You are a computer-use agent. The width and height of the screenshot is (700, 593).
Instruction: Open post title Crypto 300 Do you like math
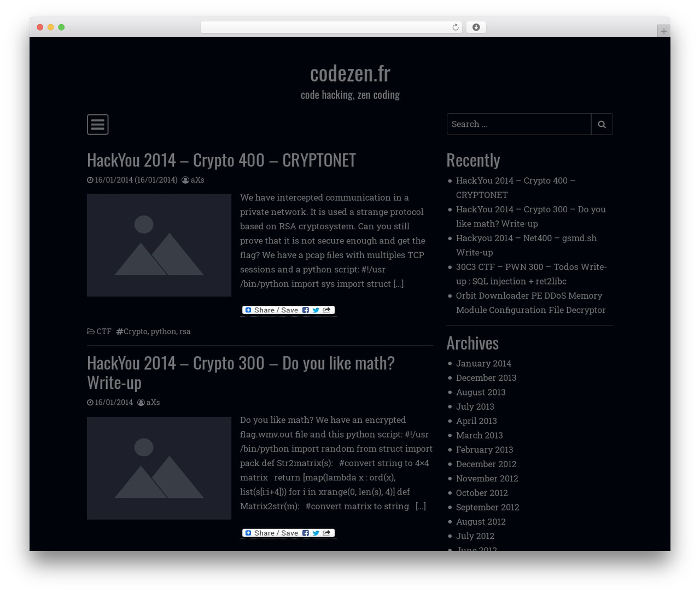[241, 373]
